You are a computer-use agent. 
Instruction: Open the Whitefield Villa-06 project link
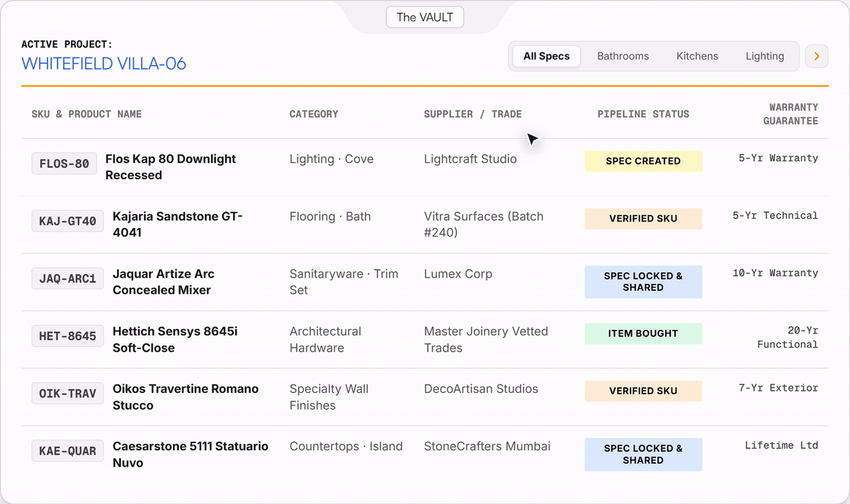[x=103, y=64]
